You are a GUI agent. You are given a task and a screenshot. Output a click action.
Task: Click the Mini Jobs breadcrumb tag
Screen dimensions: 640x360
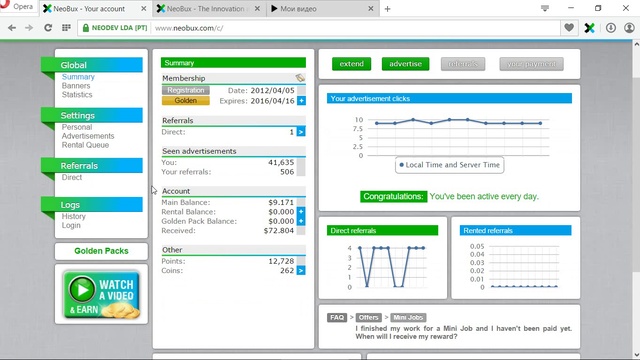(x=408, y=318)
